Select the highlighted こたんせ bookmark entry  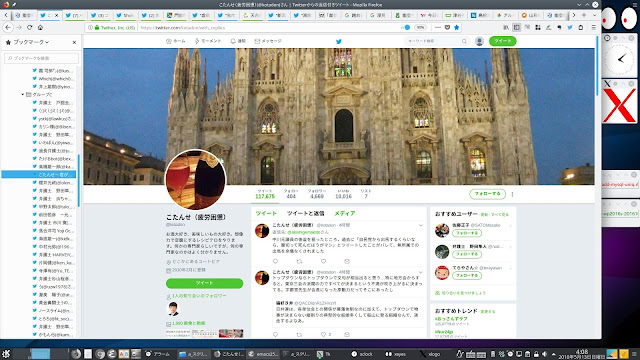[39, 174]
